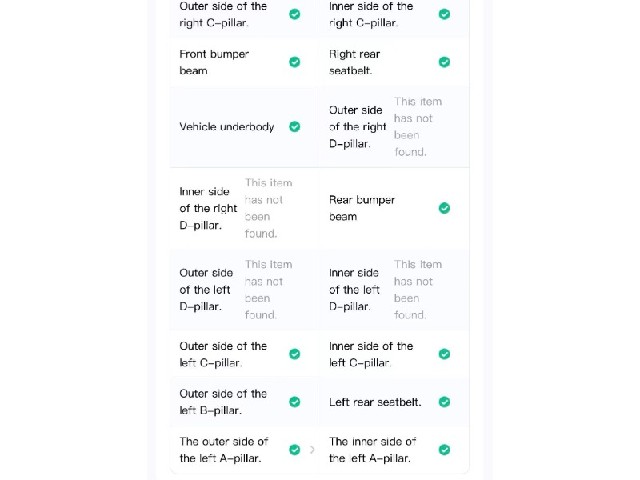Click the Vehicle underbody green checkmark
The image size is (640, 480).
[295, 127]
